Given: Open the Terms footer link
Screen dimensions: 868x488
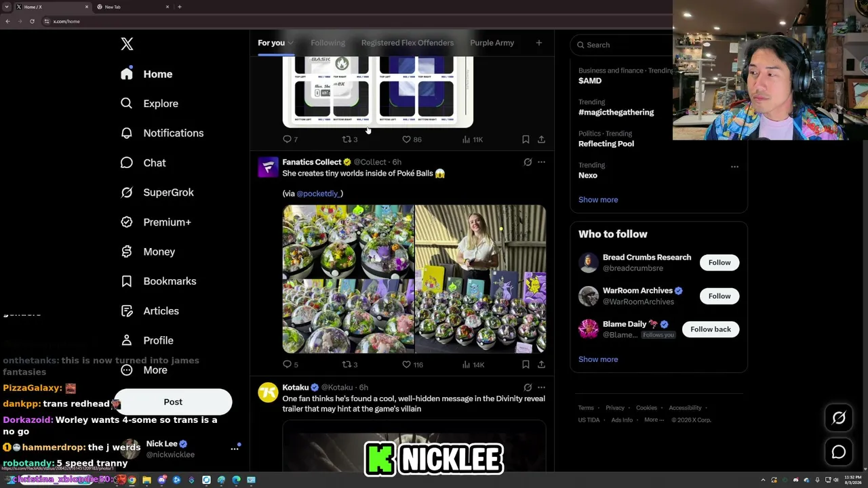Looking at the screenshot, I should (586, 408).
